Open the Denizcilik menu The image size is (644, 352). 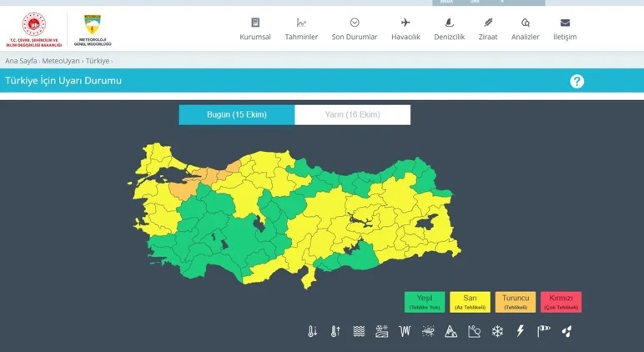[449, 29]
